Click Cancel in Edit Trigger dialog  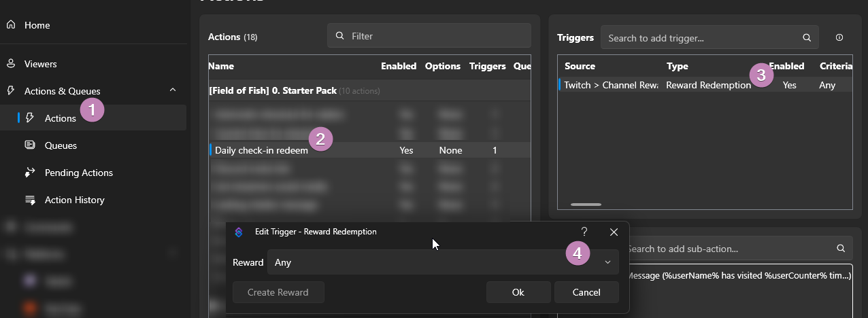point(586,292)
